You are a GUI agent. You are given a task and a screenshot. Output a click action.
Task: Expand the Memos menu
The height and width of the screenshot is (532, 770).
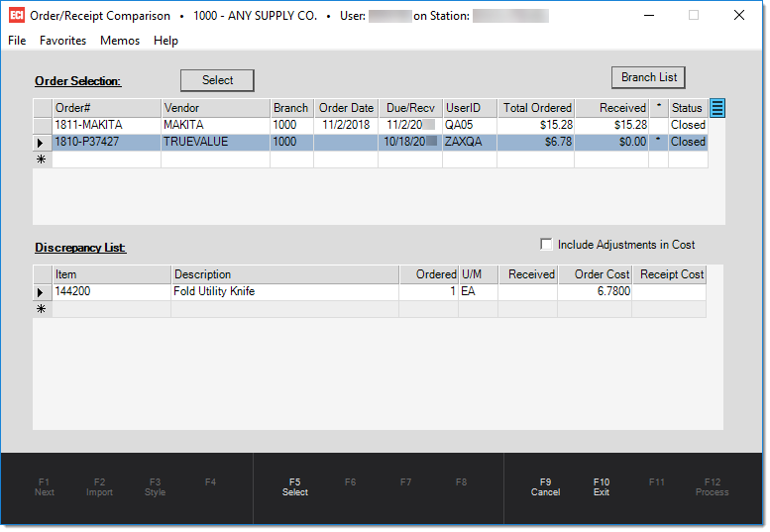point(120,41)
